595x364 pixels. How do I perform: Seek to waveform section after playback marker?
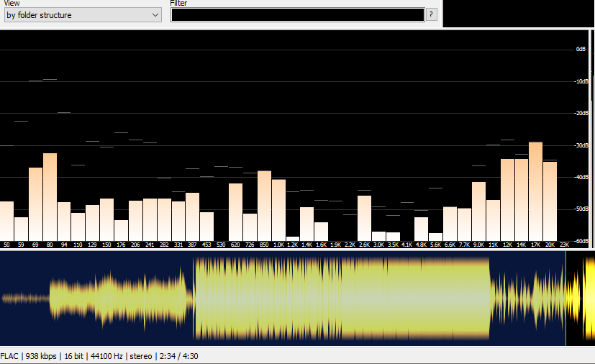581,299
